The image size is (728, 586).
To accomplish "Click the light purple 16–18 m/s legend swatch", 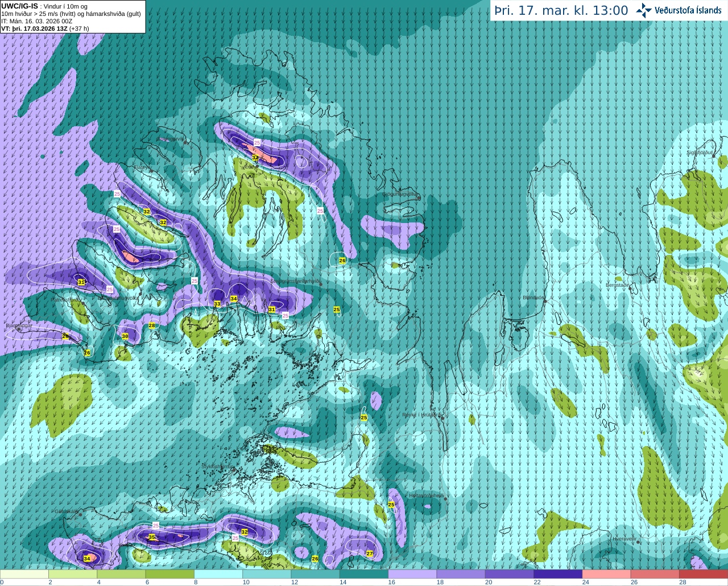I will pos(412,574).
